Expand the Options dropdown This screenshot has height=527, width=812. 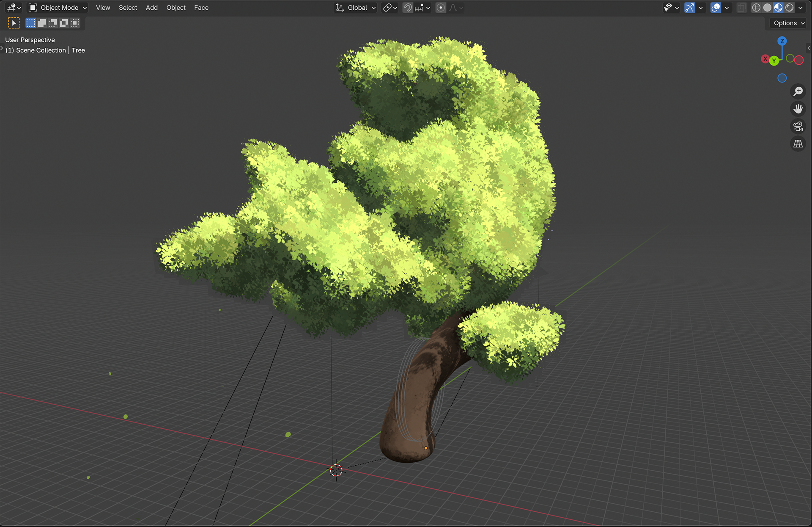789,23
